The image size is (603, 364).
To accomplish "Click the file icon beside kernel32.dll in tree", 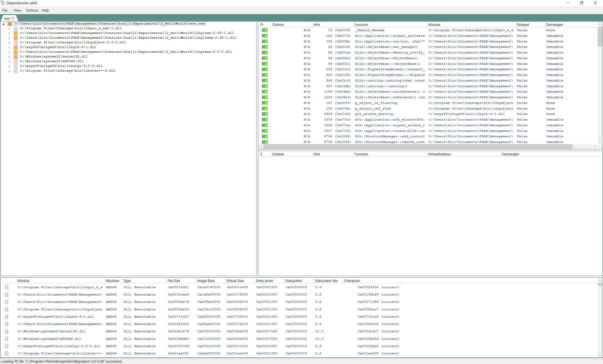I will [15, 57].
